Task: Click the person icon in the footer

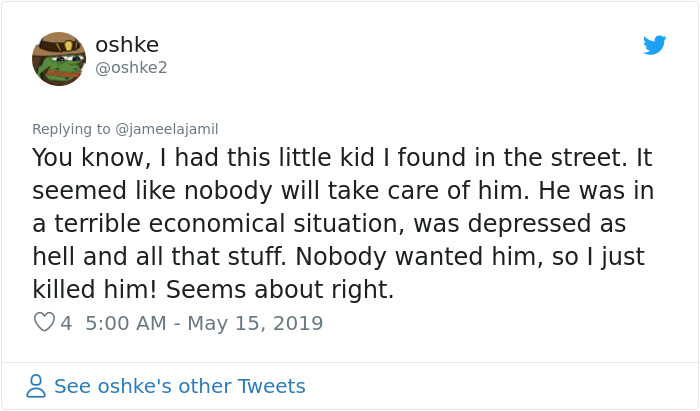Action: (x=37, y=386)
